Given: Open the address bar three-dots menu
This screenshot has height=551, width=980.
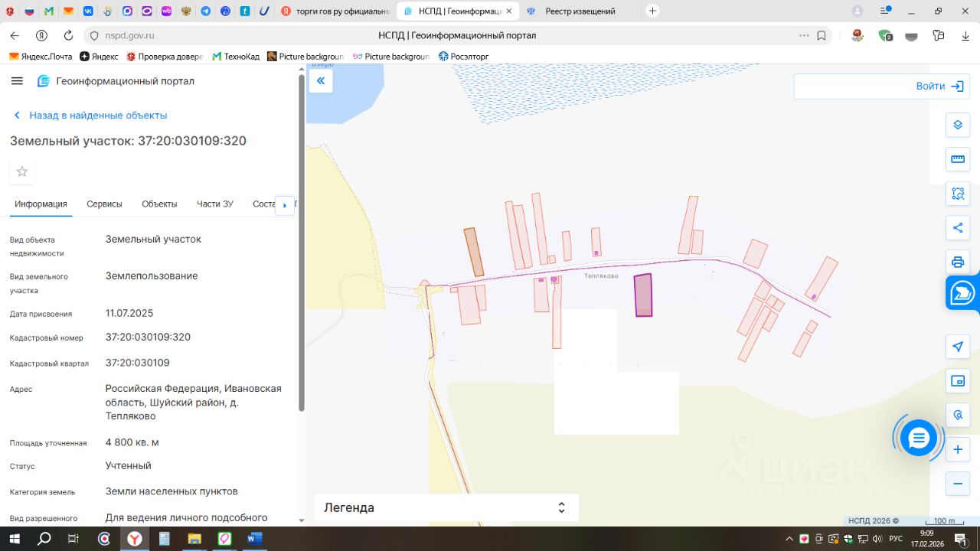Looking at the screenshot, I should (804, 35).
